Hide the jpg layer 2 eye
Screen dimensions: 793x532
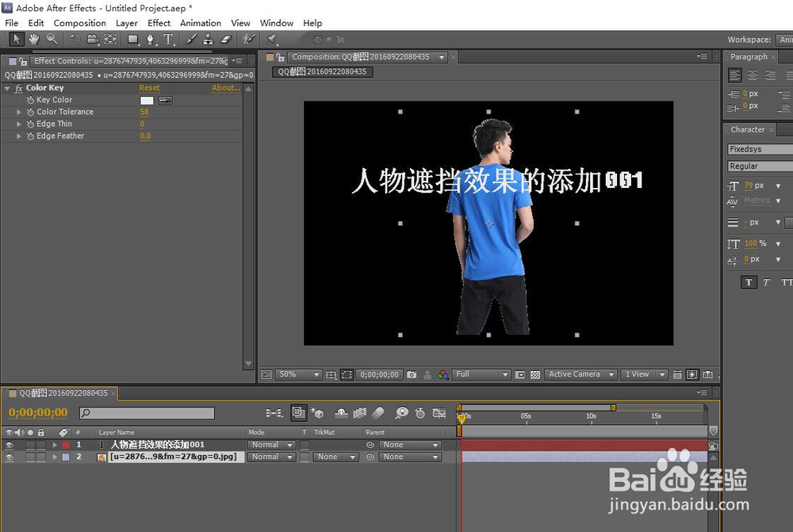click(x=9, y=457)
